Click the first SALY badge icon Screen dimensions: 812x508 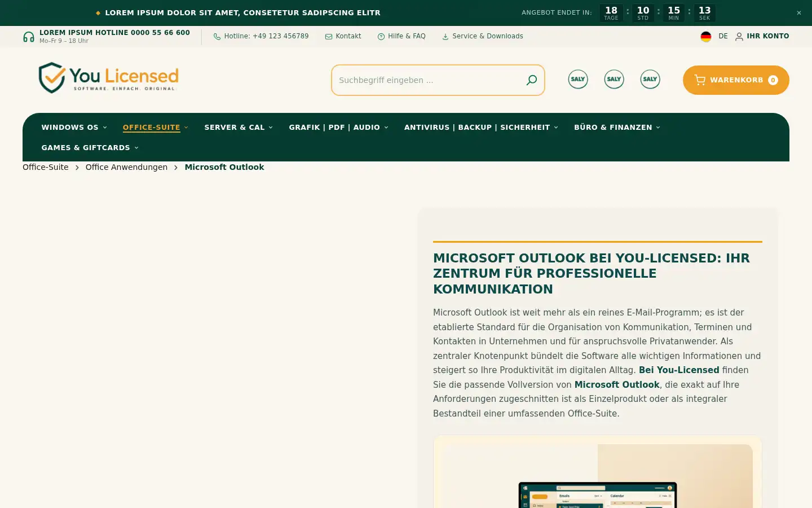click(578, 79)
